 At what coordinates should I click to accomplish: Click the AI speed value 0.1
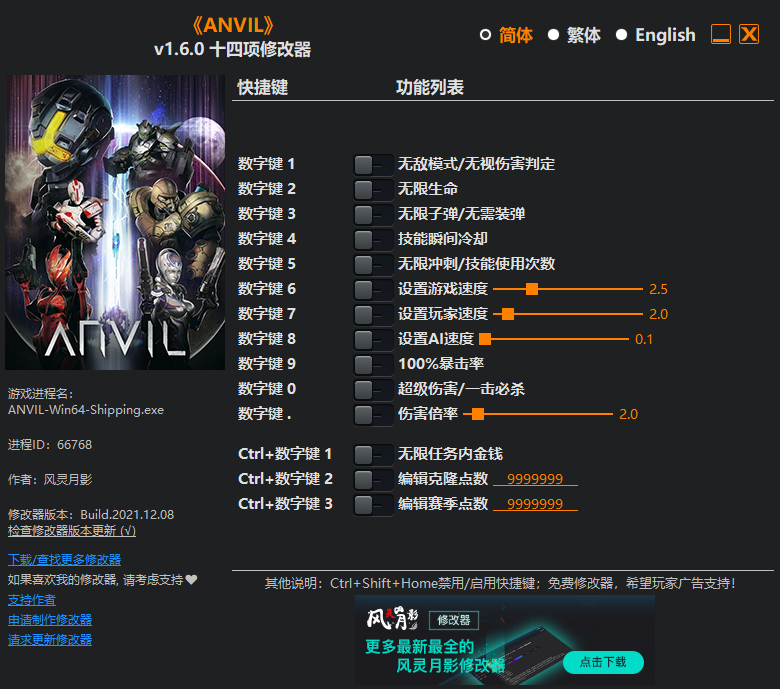pos(644,339)
